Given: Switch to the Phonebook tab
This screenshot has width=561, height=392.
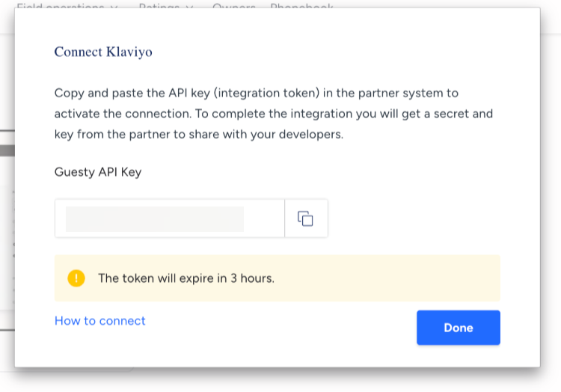Looking at the screenshot, I should 301,6.
